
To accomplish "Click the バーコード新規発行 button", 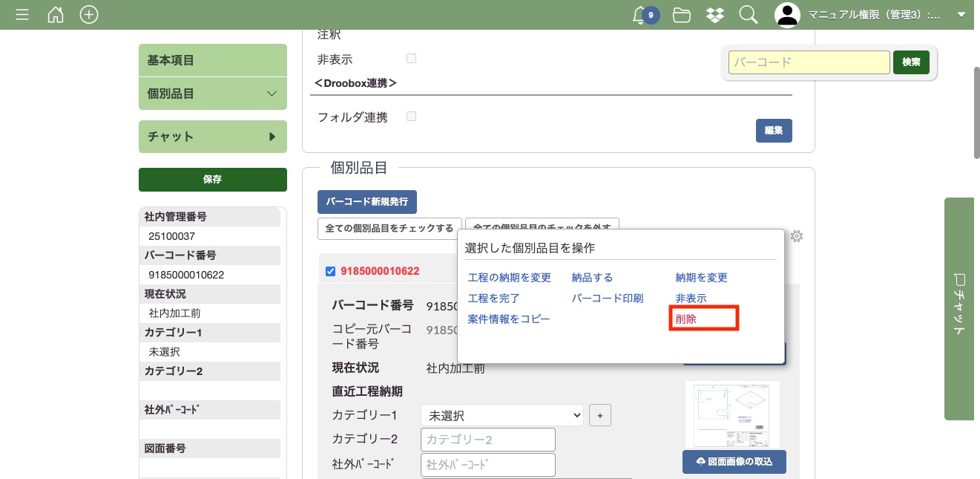I will point(366,202).
